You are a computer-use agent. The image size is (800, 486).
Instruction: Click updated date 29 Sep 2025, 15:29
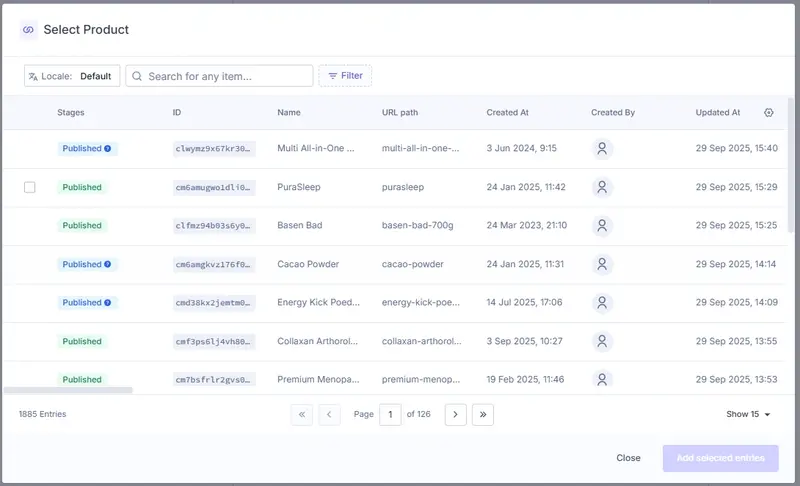click(736, 187)
